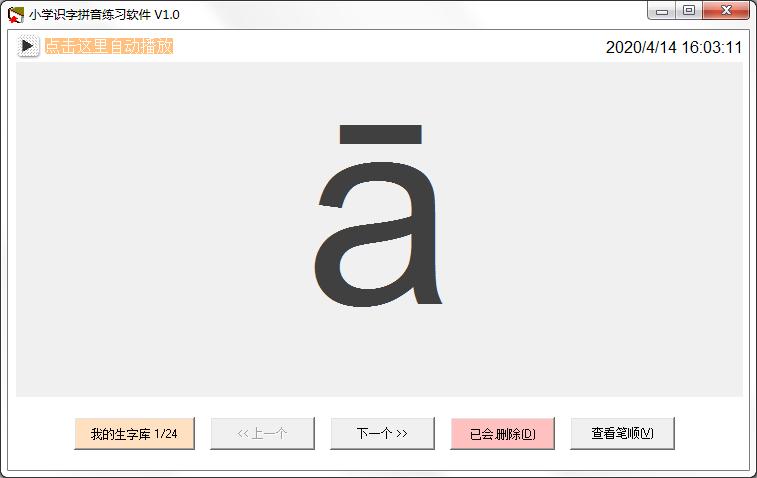Image resolution: width=757 pixels, height=478 pixels.
Task: Click the date 2020/4/14 label
Action: click(x=641, y=47)
